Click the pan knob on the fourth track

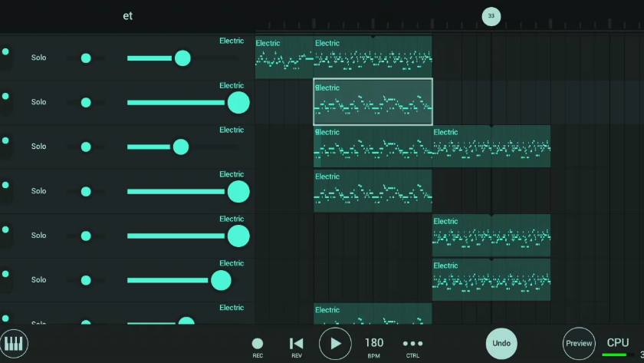tap(86, 191)
